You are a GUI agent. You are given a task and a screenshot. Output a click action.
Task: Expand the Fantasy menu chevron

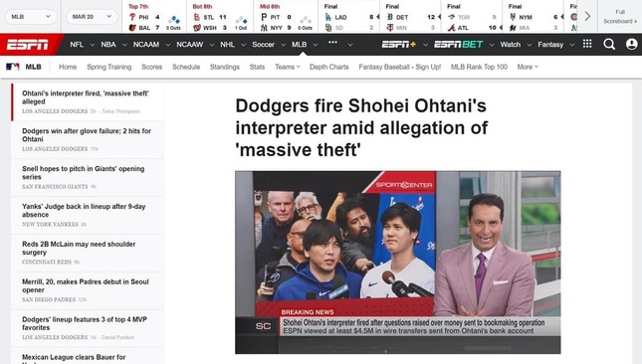(572, 45)
